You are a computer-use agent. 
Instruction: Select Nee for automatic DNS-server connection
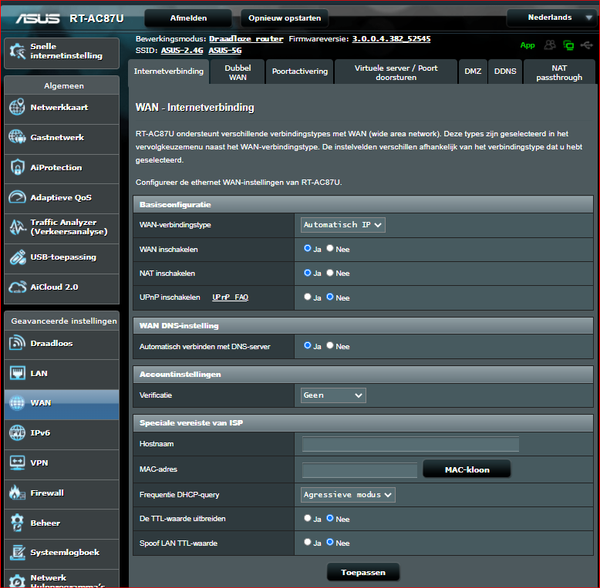330,345
